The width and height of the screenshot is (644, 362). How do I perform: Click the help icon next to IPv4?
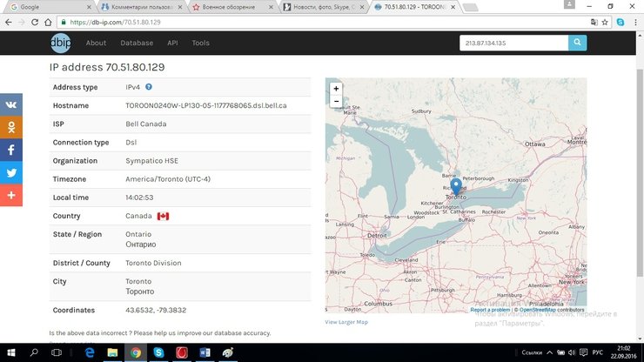point(149,87)
